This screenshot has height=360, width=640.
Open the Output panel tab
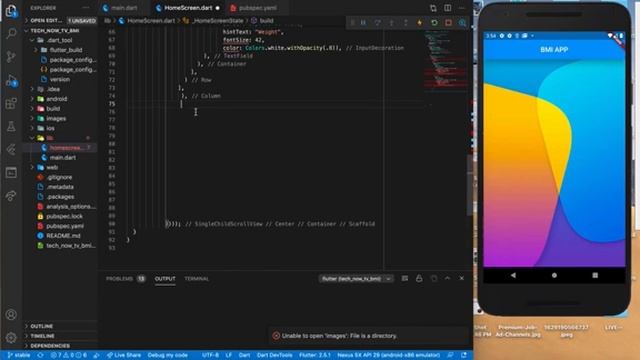[x=165, y=279]
